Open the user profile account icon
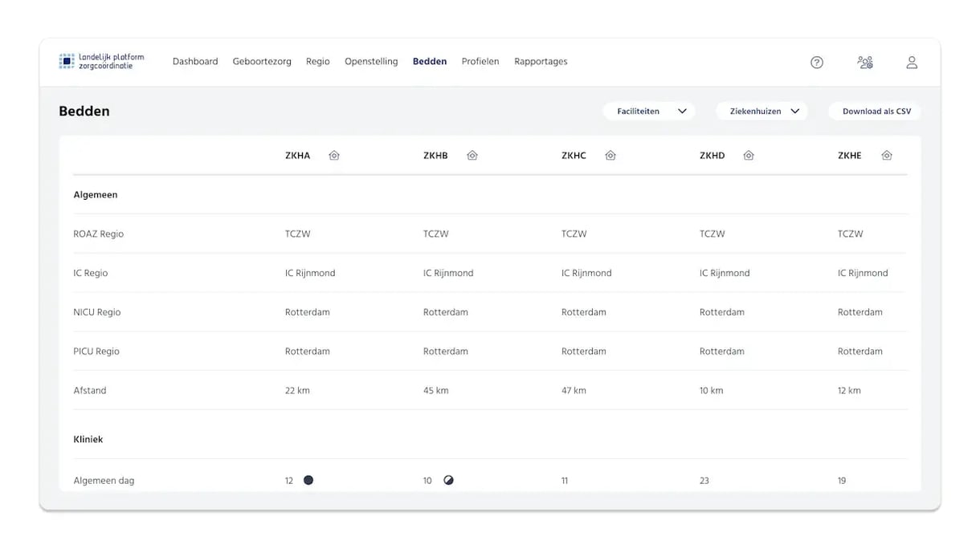The width and height of the screenshot is (980, 549). [912, 63]
